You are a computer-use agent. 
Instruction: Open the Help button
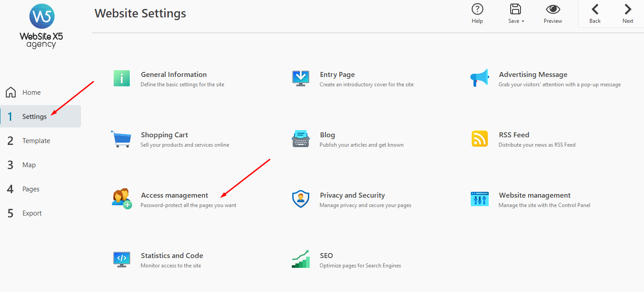click(x=477, y=14)
